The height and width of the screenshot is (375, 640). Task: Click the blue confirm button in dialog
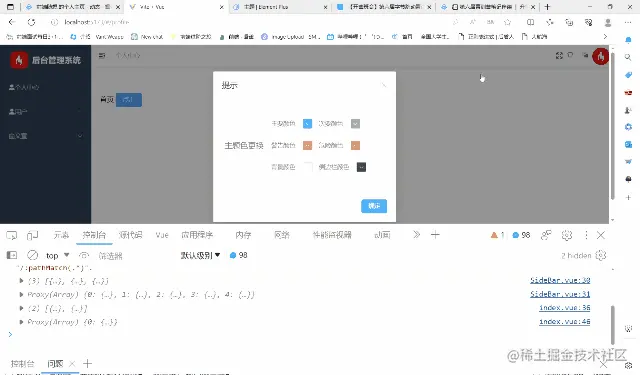point(374,206)
